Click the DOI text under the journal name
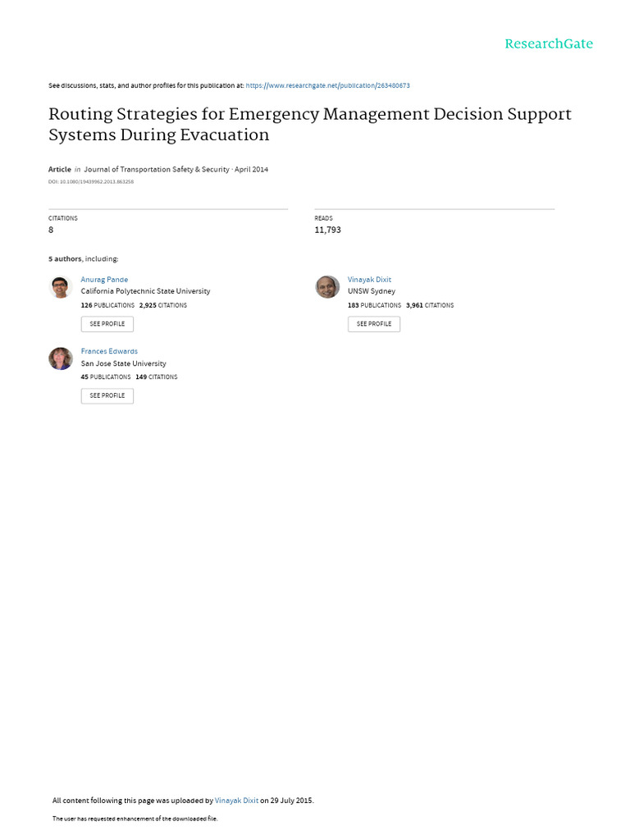This screenshot has height=840, width=630. click(x=91, y=181)
